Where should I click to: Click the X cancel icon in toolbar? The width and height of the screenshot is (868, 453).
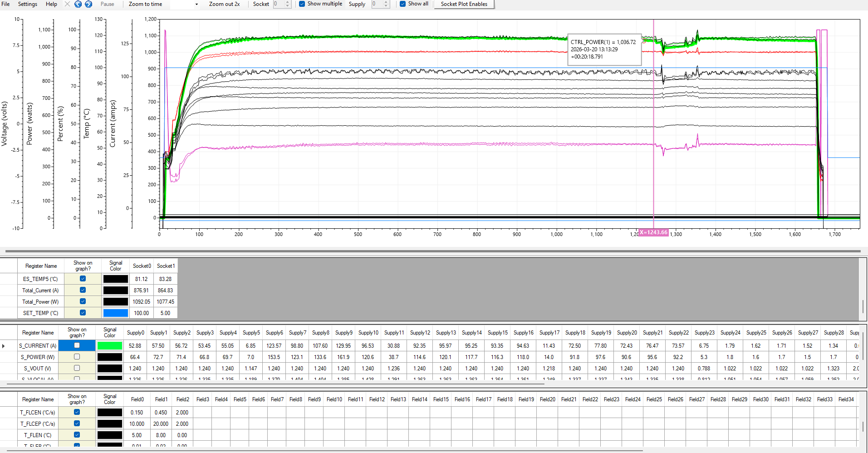(x=68, y=4)
